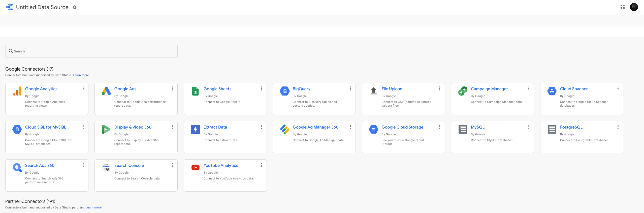
Task: Click the Google Drive icon beside title
Action: 75,7
